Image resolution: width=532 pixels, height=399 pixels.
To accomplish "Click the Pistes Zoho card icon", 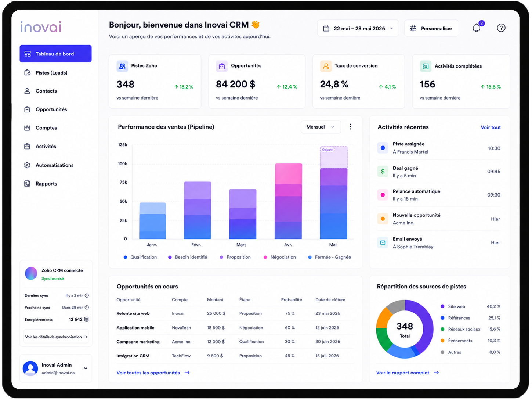I will click(122, 66).
